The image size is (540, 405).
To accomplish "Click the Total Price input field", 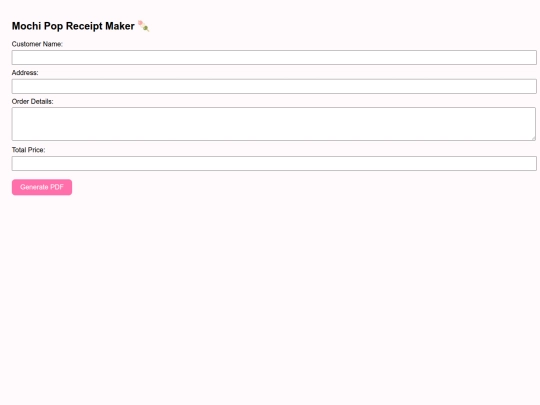I will click(274, 164).
